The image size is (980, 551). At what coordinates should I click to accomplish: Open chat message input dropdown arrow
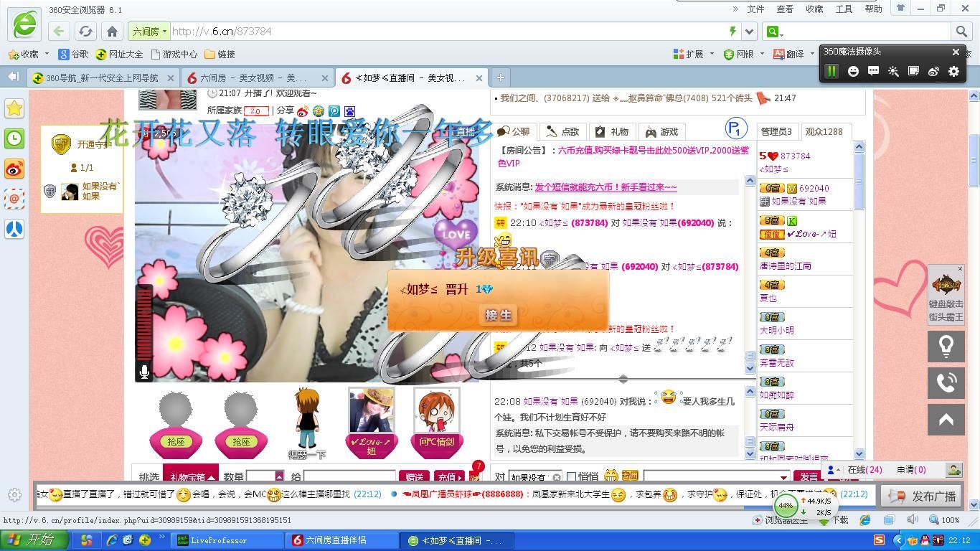(x=783, y=477)
